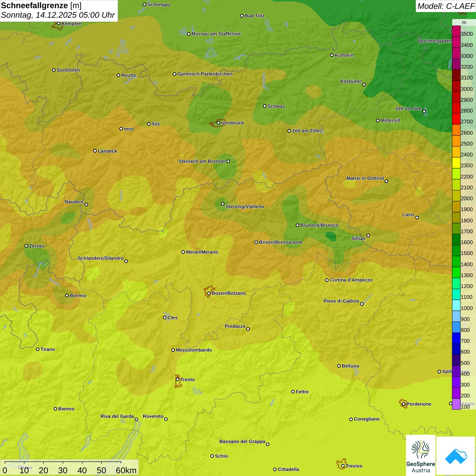Screen dimensions: 476x476
Task: Click the GeoSphere Austria logo
Action: pos(421,455)
